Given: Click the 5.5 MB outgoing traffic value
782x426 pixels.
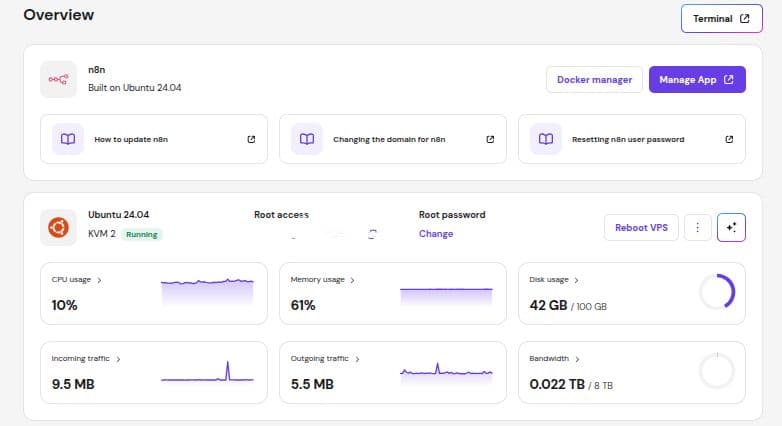Looking at the screenshot, I should pos(312,384).
